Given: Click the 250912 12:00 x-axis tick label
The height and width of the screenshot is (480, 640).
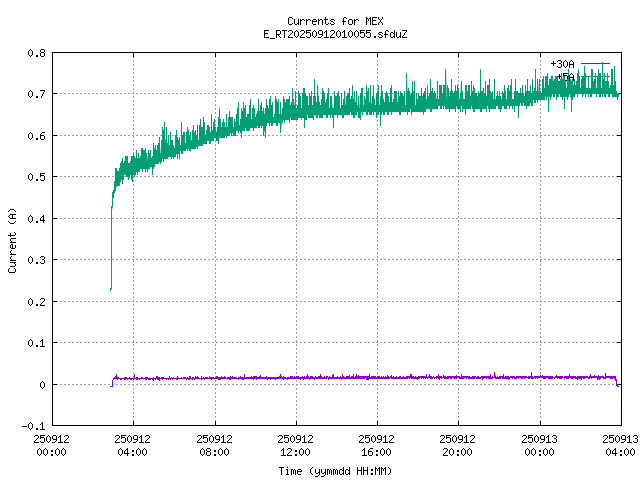Looking at the screenshot, I should click(x=295, y=445).
